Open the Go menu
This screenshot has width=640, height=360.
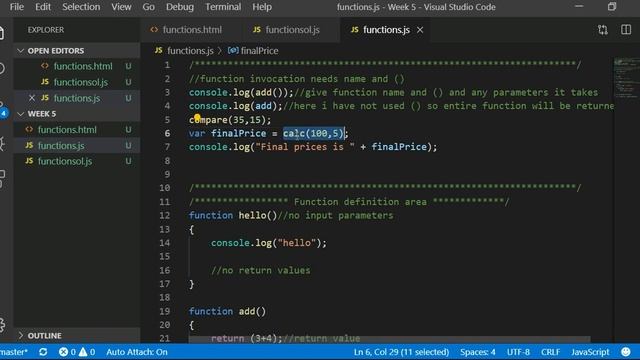click(x=149, y=7)
